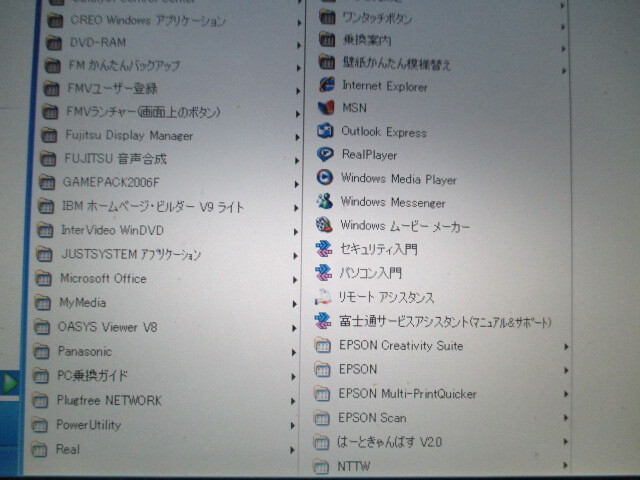Click the Real folder icon

coord(39,449)
